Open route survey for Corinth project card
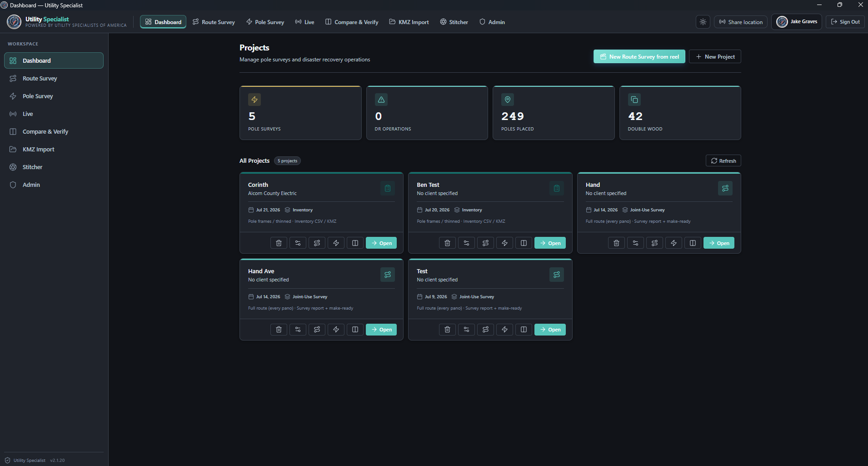The height and width of the screenshot is (466, 868). [317, 243]
